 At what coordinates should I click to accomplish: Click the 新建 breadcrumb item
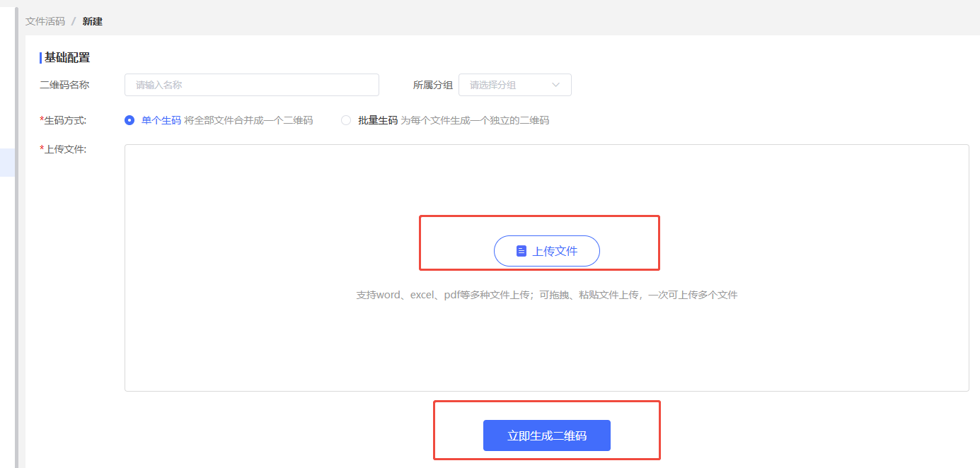93,21
